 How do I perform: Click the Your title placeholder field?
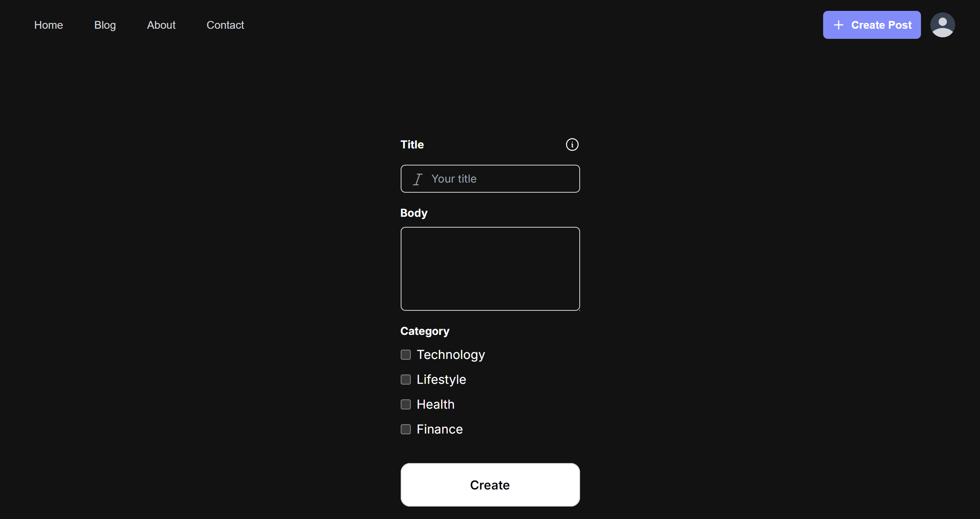pyautogui.click(x=490, y=178)
